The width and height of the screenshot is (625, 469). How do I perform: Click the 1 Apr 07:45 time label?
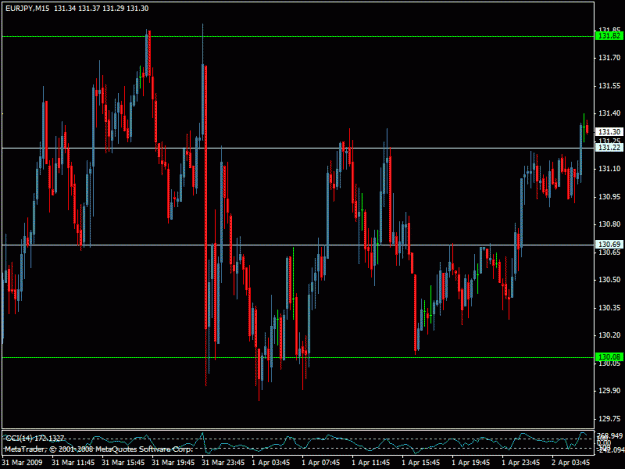pos(321,463)
